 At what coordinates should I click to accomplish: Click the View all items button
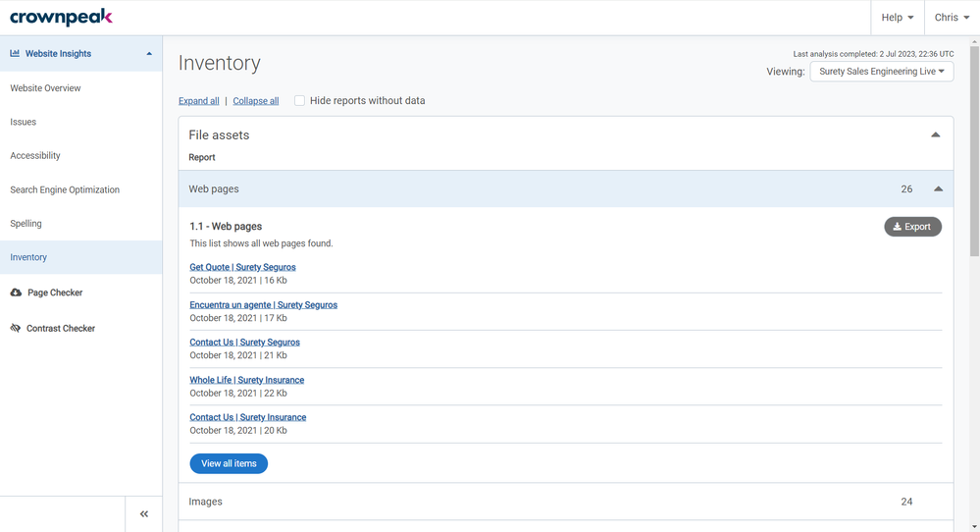[229, 463]
